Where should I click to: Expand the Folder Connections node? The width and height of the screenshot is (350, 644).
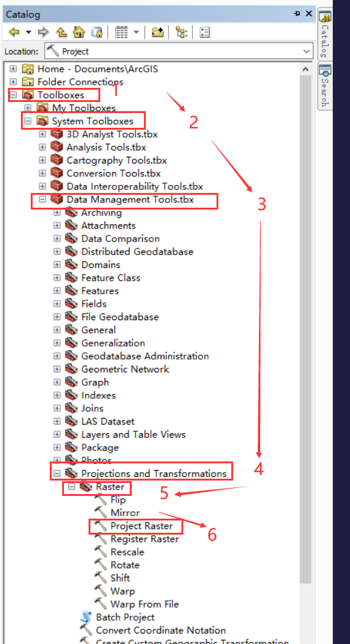(13, 82)
